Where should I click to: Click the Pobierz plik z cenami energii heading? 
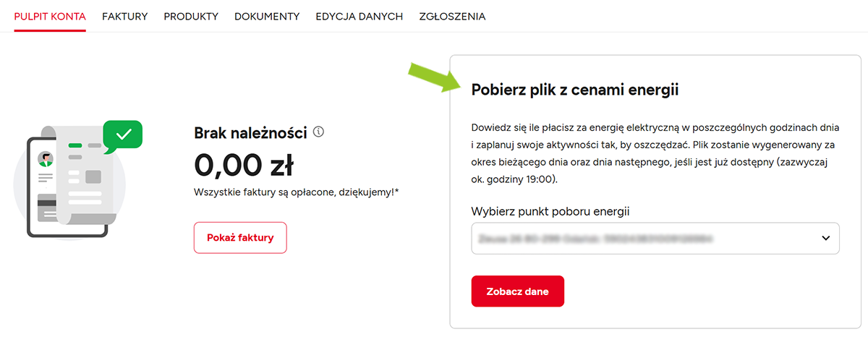tap(575, 90)
